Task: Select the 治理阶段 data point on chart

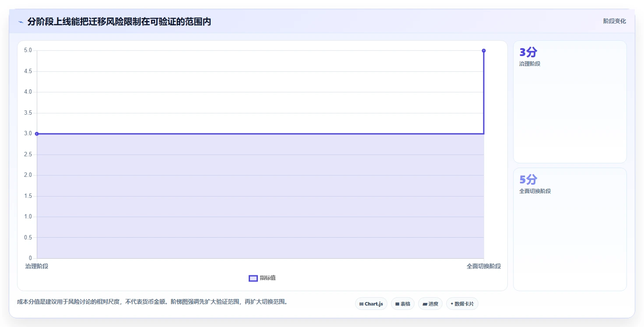Action: point(37,134)
